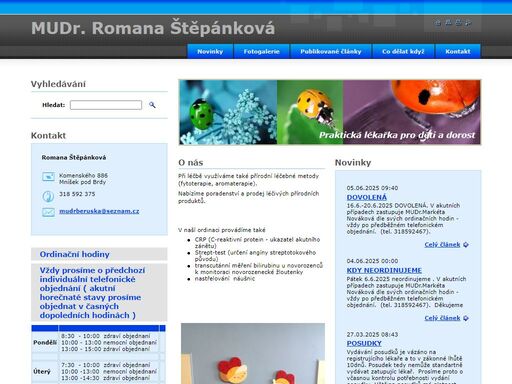Open the Fotogalerie menu tab
Screen dimensions: 512x384
261,51
